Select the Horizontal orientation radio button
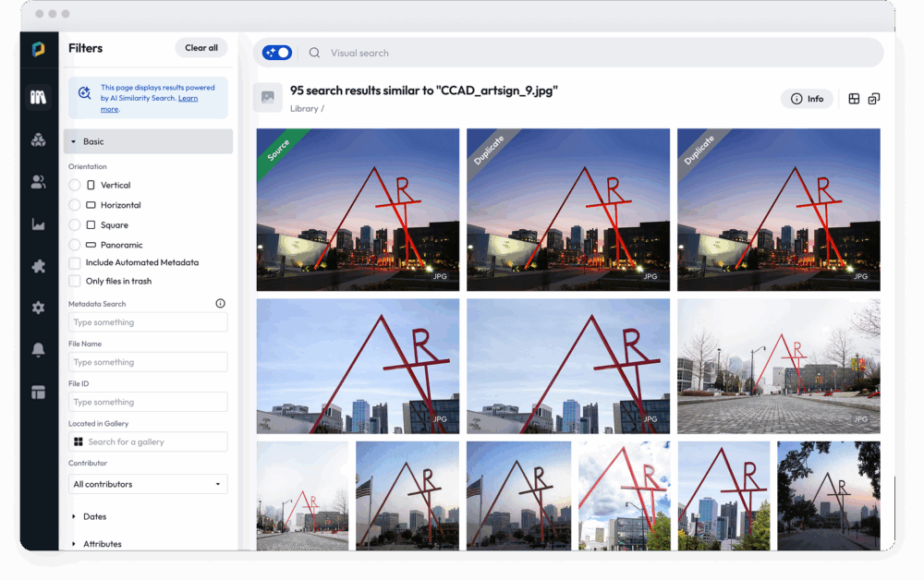Image resolution: width=924 pixels, height=580 pixels. (74, 205)
